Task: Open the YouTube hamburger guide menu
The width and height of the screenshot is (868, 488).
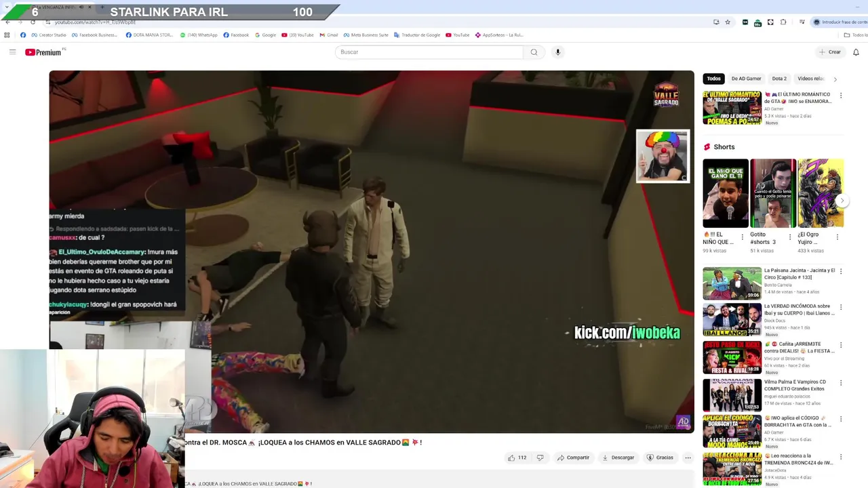Action: point(12,52)
